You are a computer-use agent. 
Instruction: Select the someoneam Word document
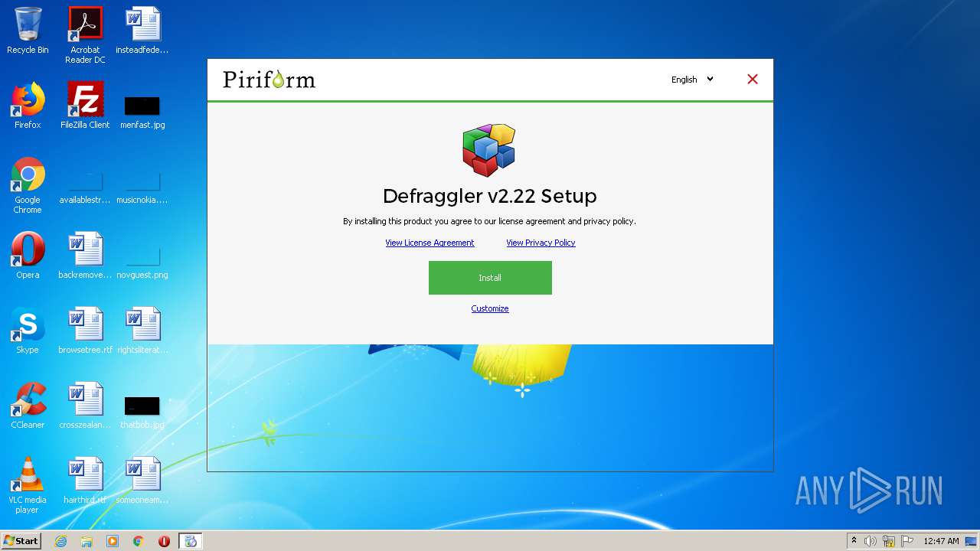tap(142, 481)
